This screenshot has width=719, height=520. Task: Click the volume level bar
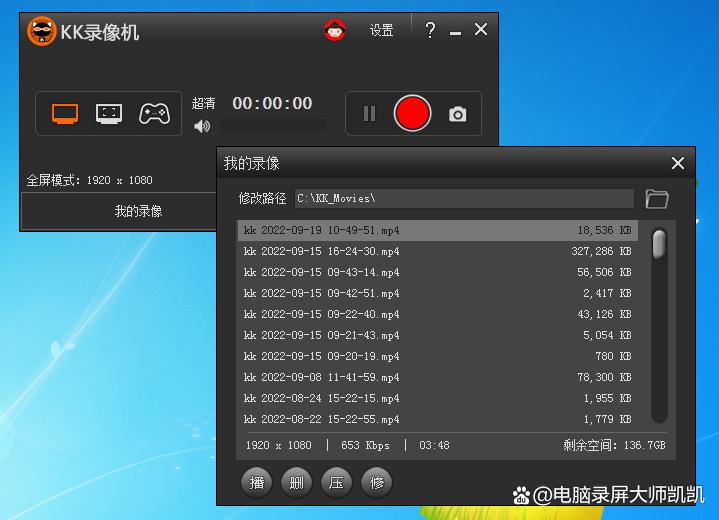pyautogui.click(x=273, y=126)
